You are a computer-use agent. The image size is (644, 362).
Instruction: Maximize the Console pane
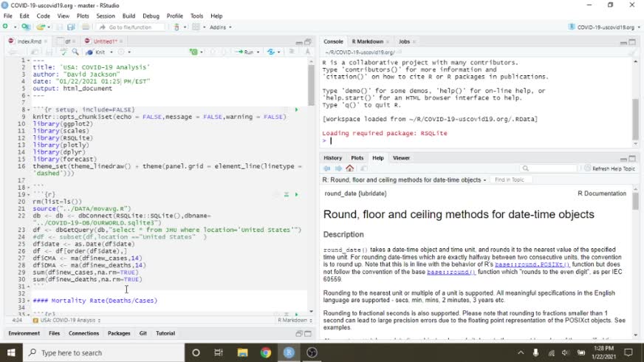point(632,42)
